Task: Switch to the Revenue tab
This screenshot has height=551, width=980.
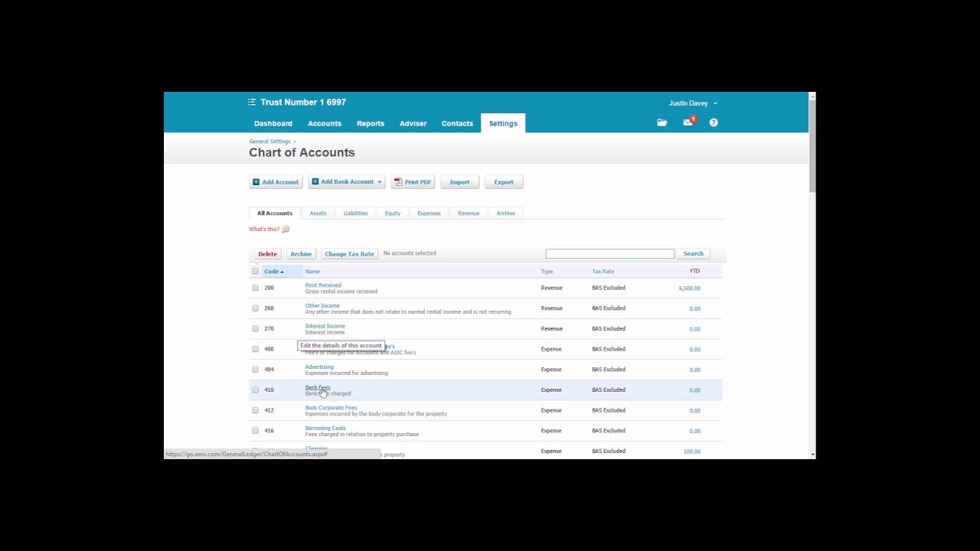Action: pos(469,214)
